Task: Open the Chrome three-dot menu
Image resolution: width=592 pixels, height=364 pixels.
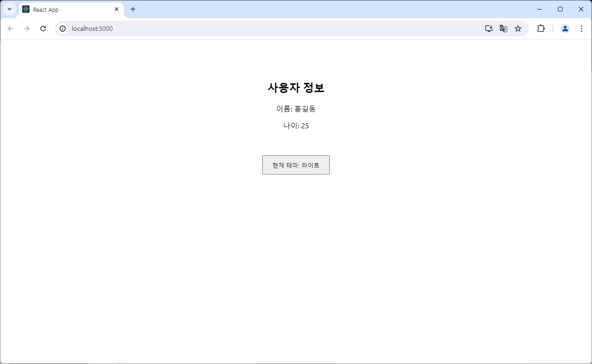Action: [582, 29]
